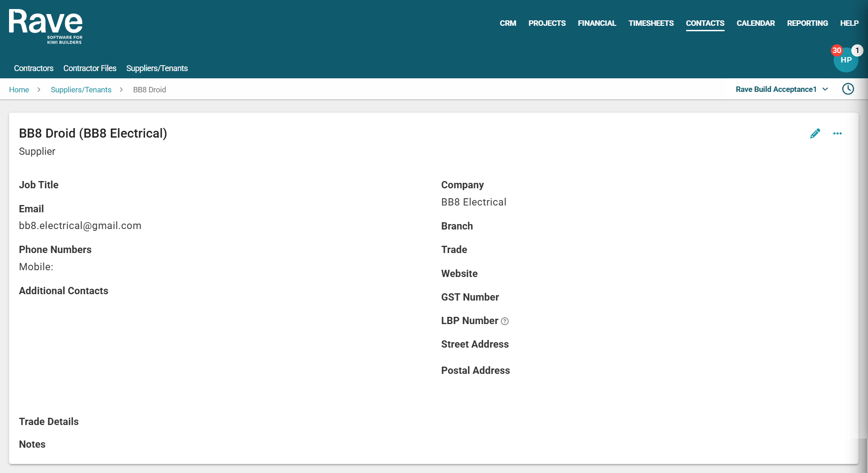Open the CRM menu
This screenshot has height=473, width=868.
[x=508, y=23]
